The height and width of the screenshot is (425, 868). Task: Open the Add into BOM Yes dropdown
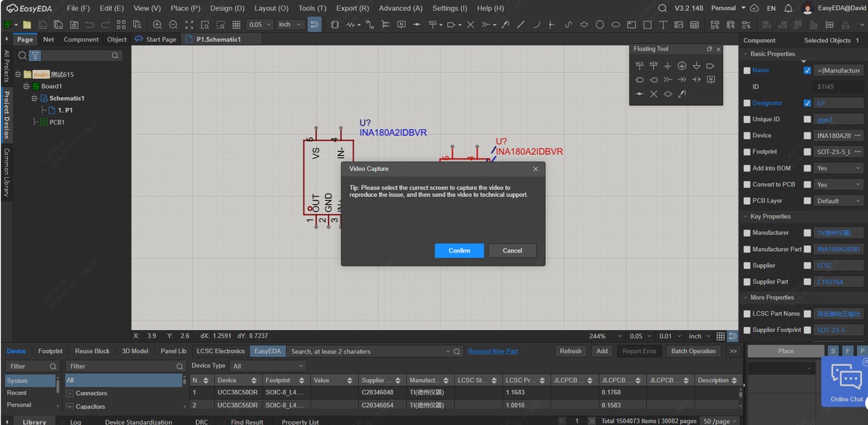tap(839, 168)
